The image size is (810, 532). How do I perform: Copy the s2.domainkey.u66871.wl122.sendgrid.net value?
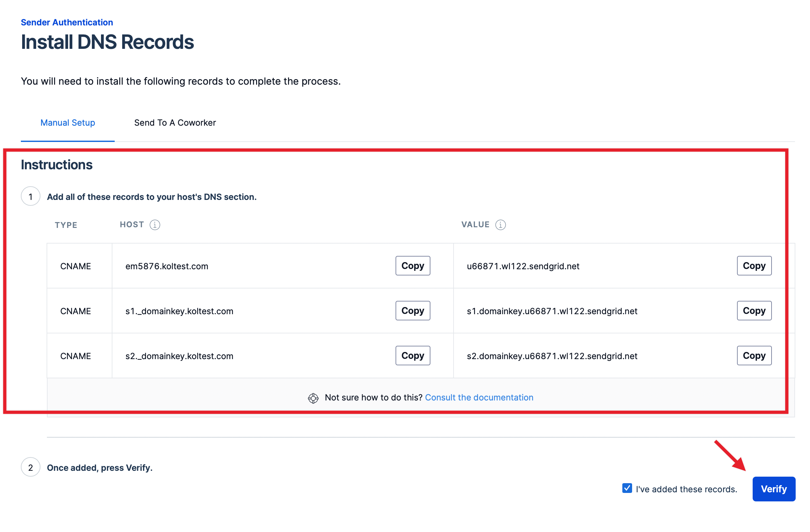pyautogui.click(x=754, y=356)
